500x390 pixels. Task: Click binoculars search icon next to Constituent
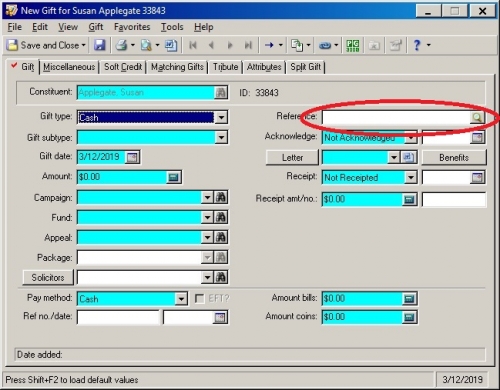click(221, 93)
